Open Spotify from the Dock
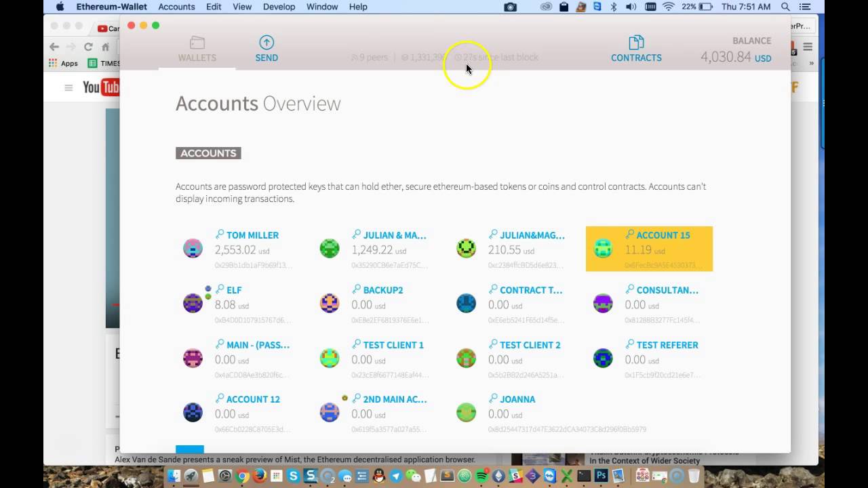This screenshot has width=868, height=488. 482,476
